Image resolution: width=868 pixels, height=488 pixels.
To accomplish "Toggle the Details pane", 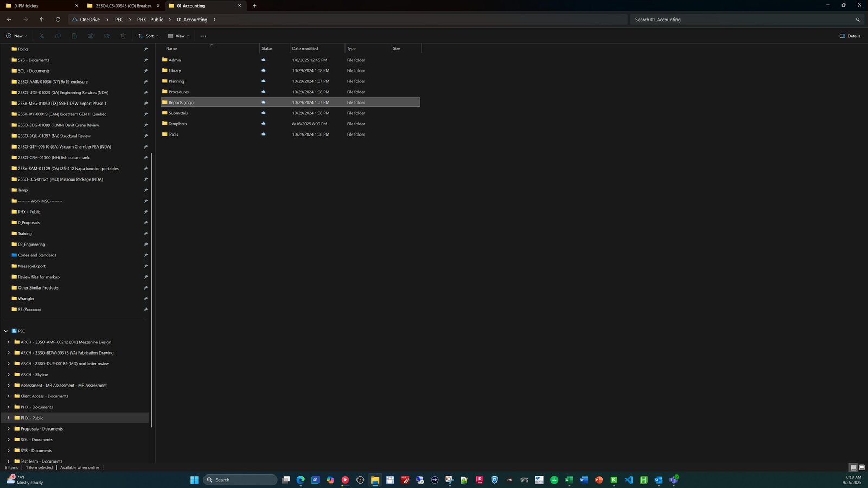I will [x=850, y=36].
